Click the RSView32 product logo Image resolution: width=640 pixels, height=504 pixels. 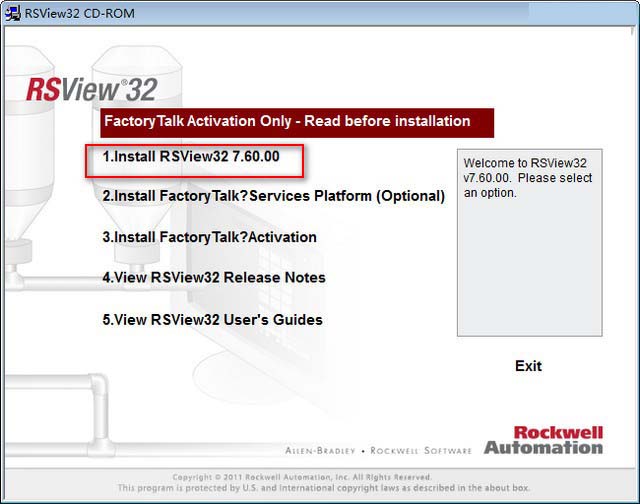click(92, 89)
